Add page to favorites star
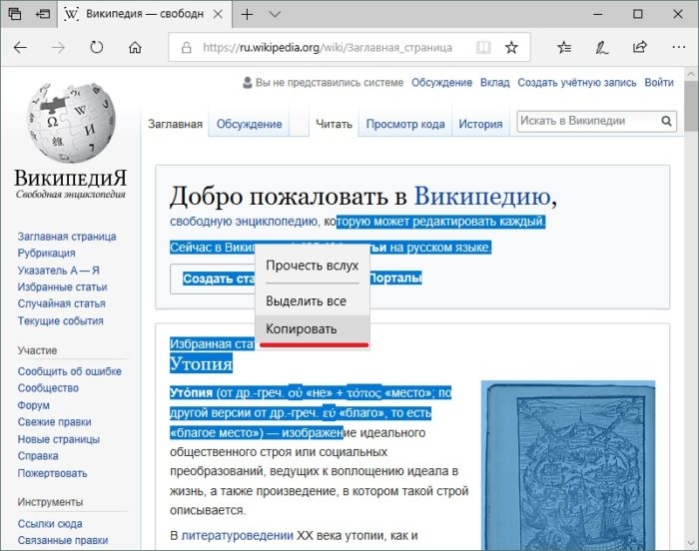The image size is (699, 551). pos(511,47)
